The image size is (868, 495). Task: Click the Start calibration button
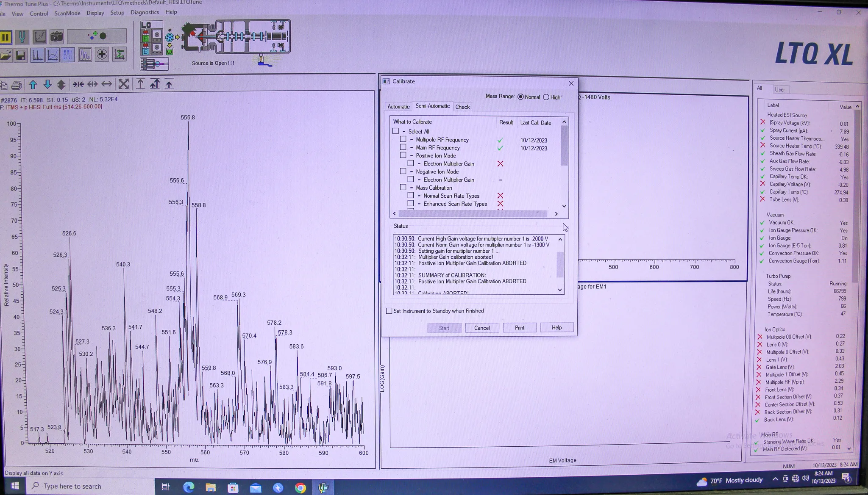[444, 327]
